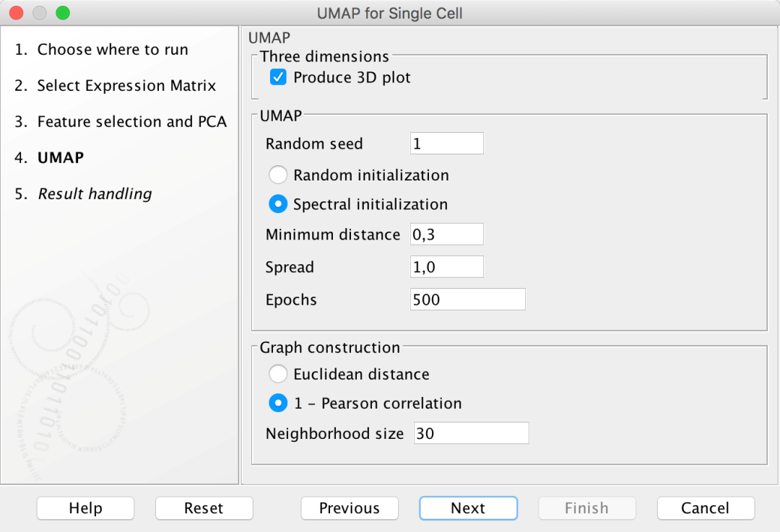Focus the Spread value field
780x532 pixels.
click(446, 267)
